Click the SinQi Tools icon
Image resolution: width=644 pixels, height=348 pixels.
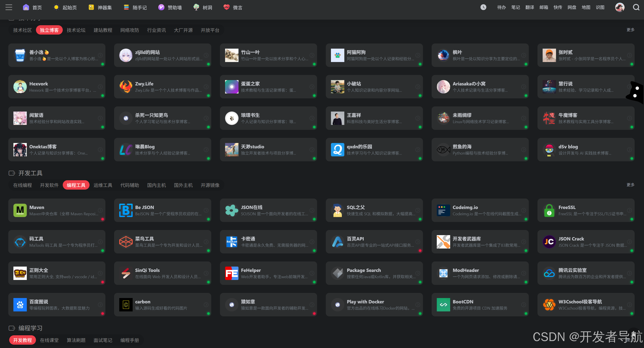(126, 273)
